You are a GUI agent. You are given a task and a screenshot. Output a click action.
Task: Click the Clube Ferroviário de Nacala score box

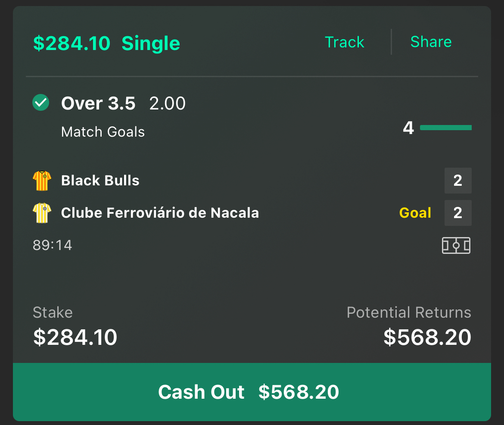pyautogui.click(x=458, y=213)
